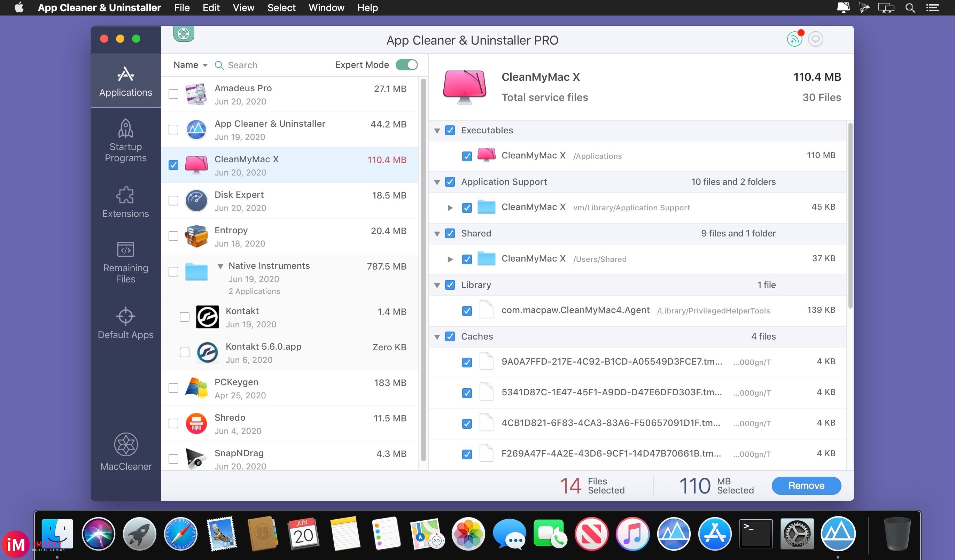Disable the com.macpaw.CleanMyMac4.Agent checkbox
The width and height of the screenshot is (955, 560).
click(x=466, y=309)
